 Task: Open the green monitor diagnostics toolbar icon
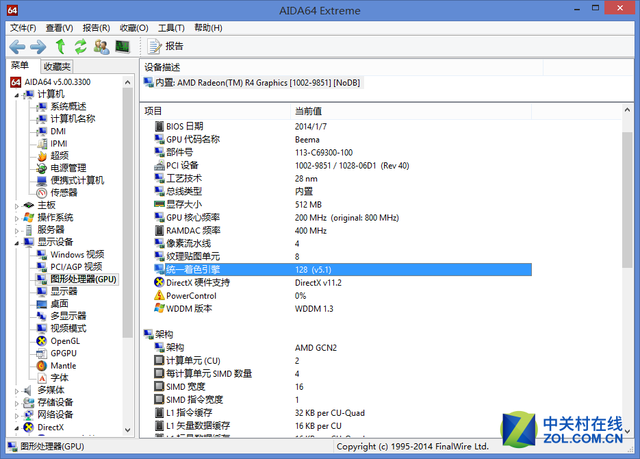(122, 47)
